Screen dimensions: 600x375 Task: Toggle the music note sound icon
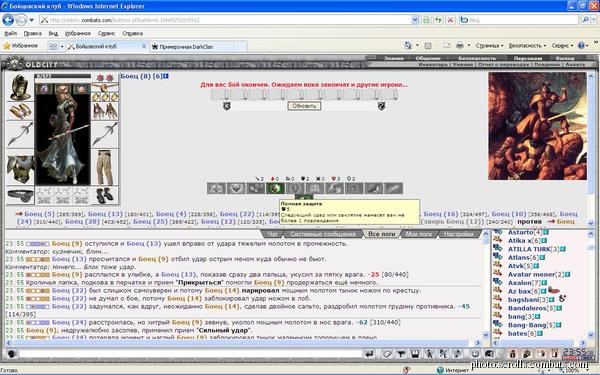458,354
